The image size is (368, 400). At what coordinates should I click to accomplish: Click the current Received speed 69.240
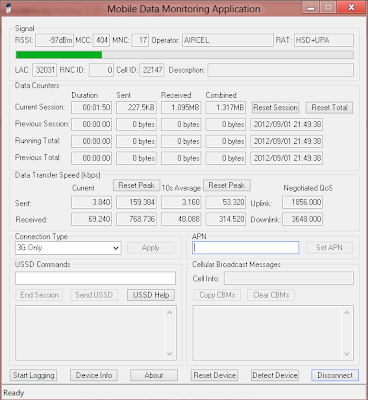click(x=91, y=219)
